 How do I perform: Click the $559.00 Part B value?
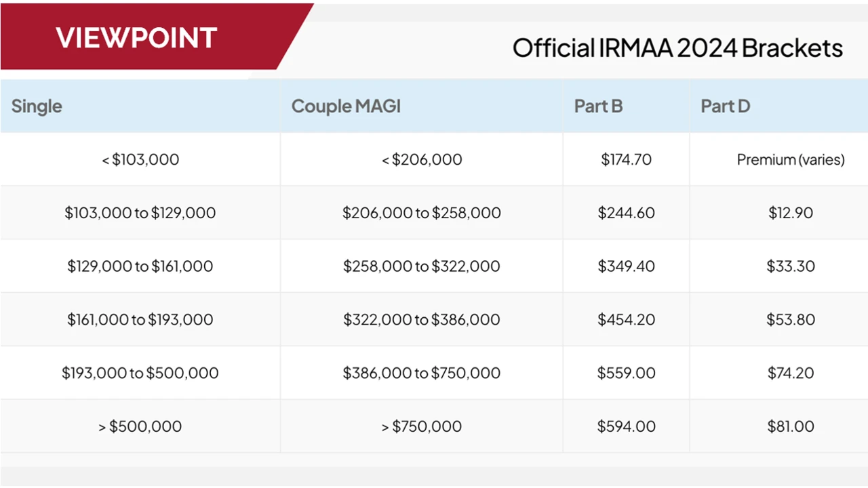click(626, 373)
